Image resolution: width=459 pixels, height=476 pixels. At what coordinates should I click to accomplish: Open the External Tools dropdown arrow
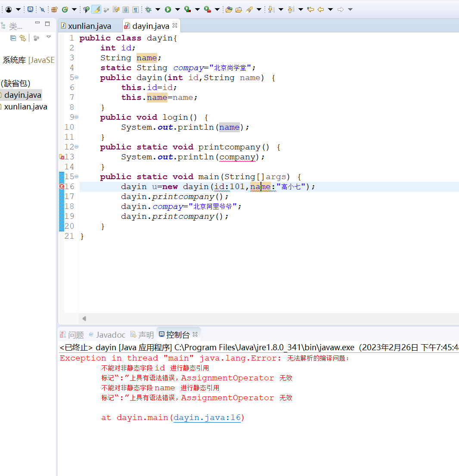point(217,9)
